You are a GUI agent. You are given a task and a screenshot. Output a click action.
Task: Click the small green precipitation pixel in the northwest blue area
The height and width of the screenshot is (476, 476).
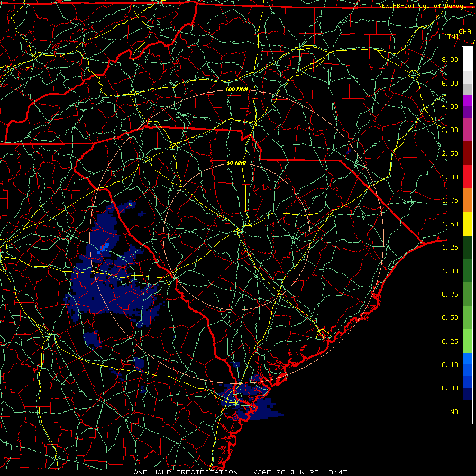click(x=130, y=205)
